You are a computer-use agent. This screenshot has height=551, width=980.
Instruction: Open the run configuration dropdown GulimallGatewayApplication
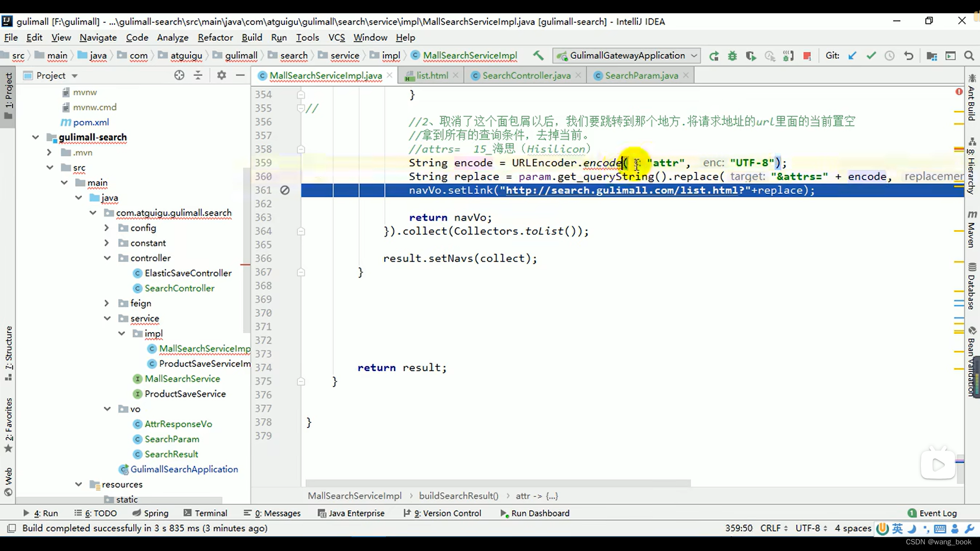pos(627,56)
